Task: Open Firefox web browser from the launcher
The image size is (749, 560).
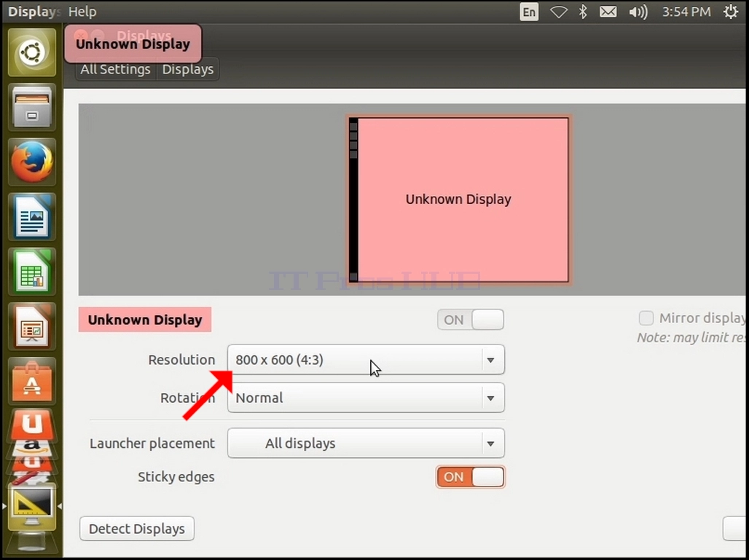Action: coord(32,162)
